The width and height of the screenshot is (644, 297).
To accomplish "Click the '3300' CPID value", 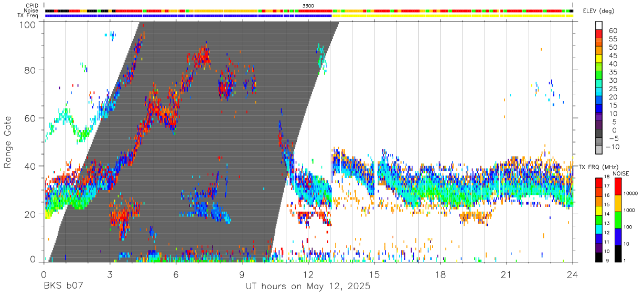I will pos(308,6).
